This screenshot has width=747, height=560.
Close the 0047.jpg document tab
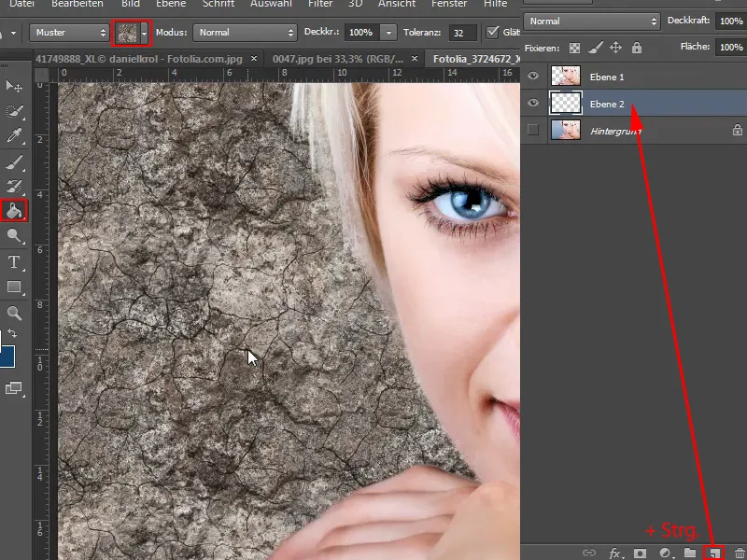pos(415,59)
